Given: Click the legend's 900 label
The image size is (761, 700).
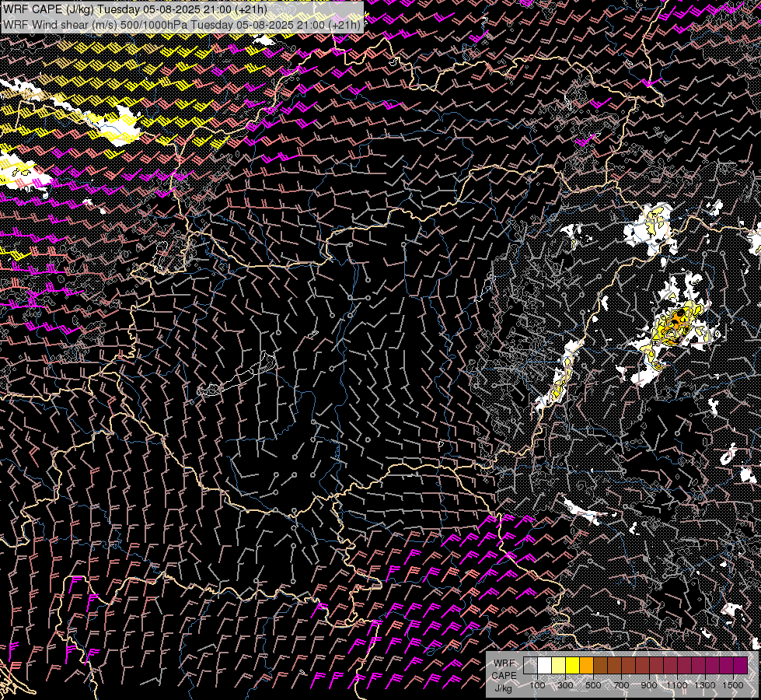Looking at the screenshot, I should pos(649,685).
